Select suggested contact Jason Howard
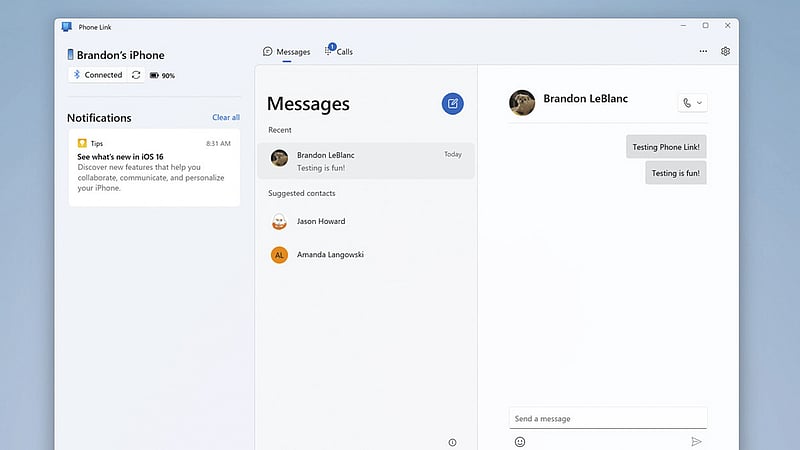The height and width of the screenshot is (450, 800). click(366, 221)
